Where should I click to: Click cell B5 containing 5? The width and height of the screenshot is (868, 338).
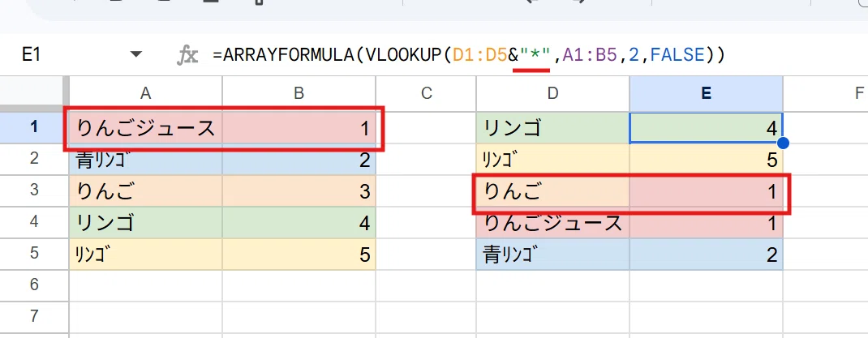point(299,254)
